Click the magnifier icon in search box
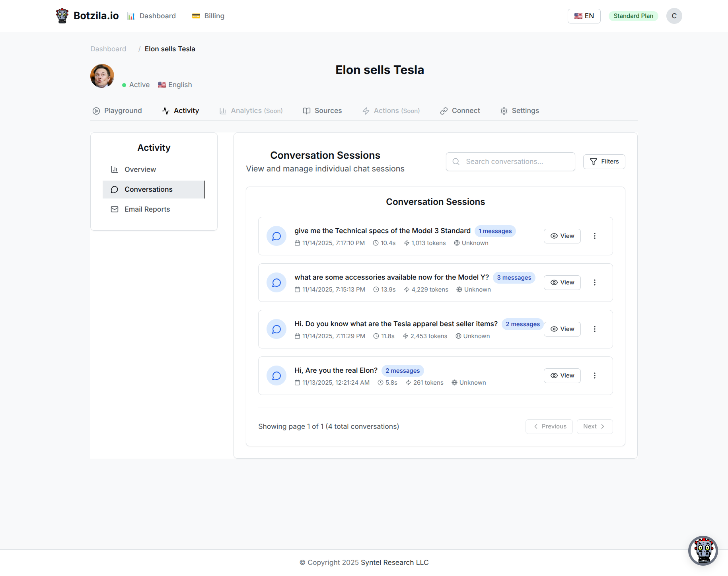Image resolution: width=728 pixels, height=576 pixels. [456, 162]
